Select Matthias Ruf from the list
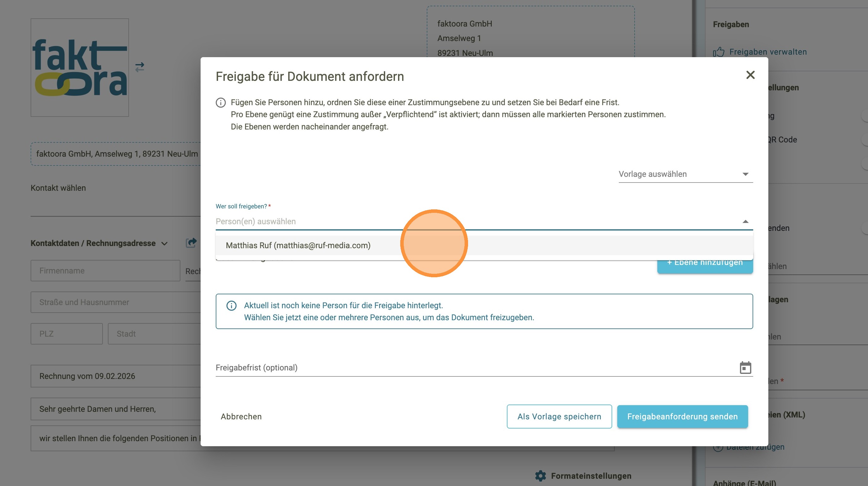Screen dimensions: 868x486 pos(298,246)
